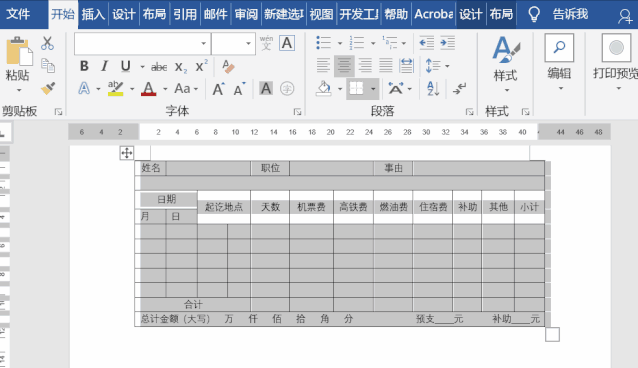Open the 段落 dialog launcher
638x368 pixels.
[470, 112]
